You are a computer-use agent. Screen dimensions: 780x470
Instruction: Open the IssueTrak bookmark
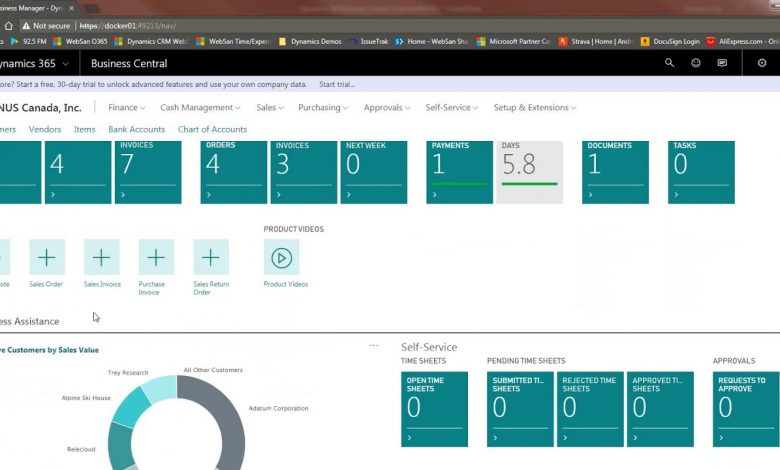[369, 41]
